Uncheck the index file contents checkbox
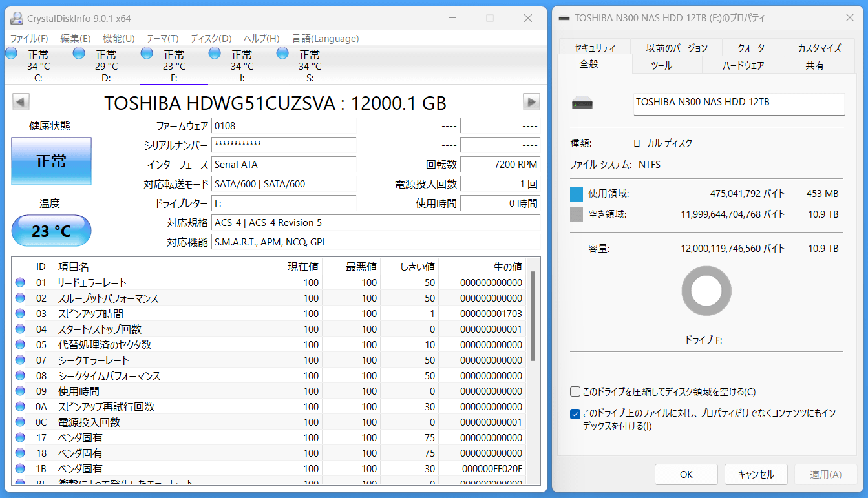This screenshot has width=868, height=498. (x=575, y=414)
